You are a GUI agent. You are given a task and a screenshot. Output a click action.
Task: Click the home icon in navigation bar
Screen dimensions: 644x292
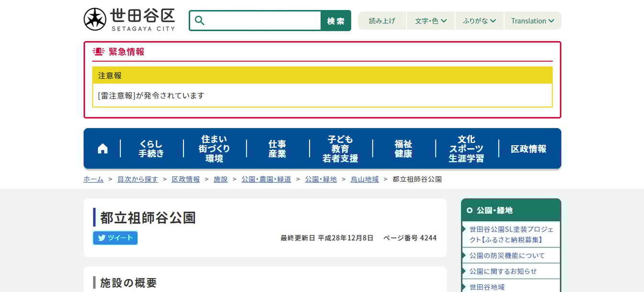103,149
